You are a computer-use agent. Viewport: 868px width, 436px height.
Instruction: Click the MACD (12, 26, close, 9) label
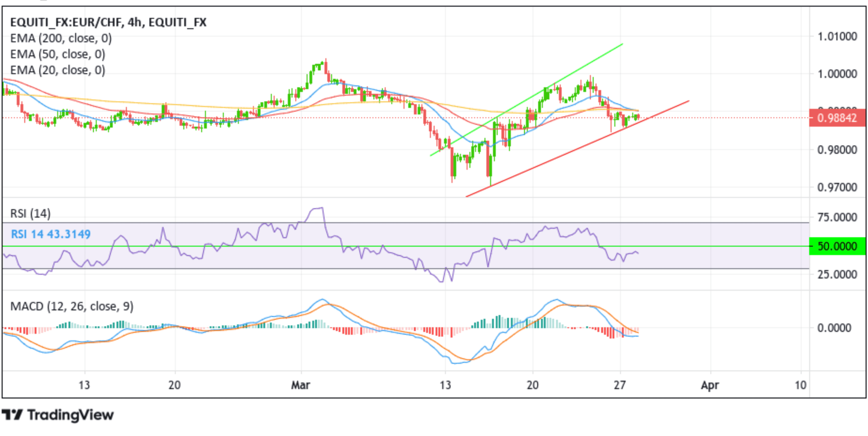[x=72, y=306]
